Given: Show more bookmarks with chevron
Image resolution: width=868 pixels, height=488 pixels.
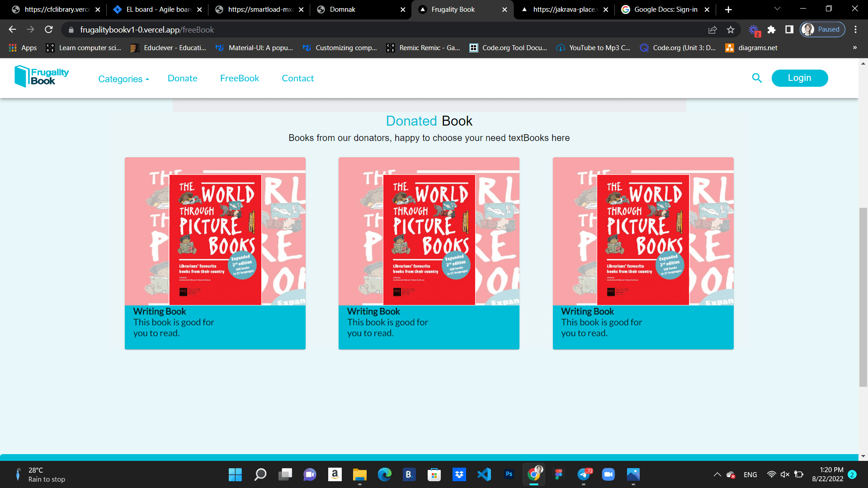Looking at the screenshot, I should point(854,48).
